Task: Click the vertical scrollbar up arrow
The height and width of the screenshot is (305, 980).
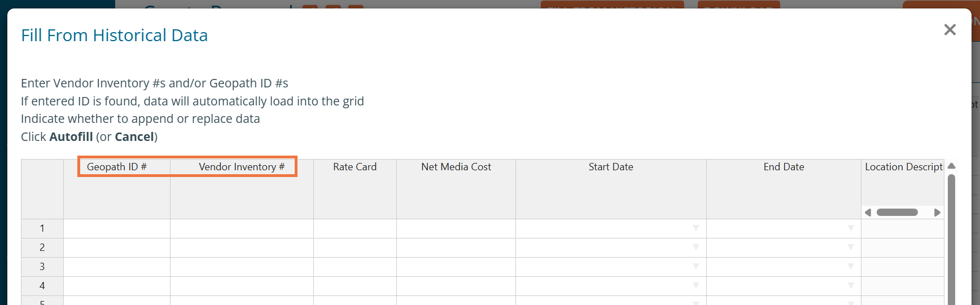Action: 951,166
